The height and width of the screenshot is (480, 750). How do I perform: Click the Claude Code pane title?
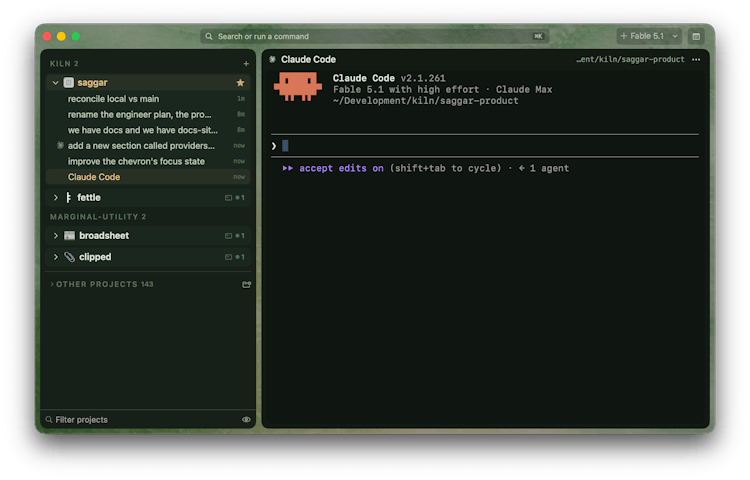click(309, 59)
